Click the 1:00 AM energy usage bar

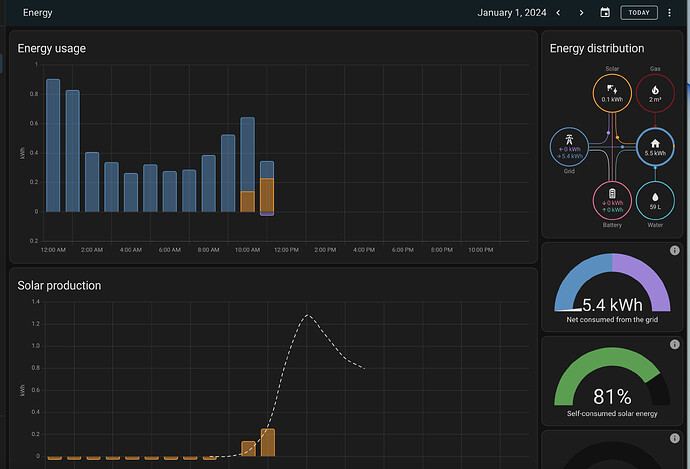pos(73,151)
